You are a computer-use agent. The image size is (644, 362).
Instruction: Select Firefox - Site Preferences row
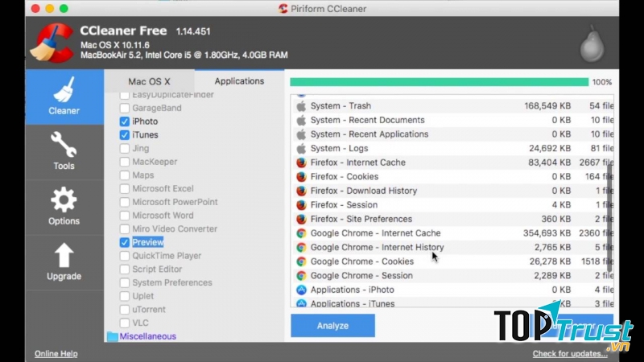click(454, 219)
